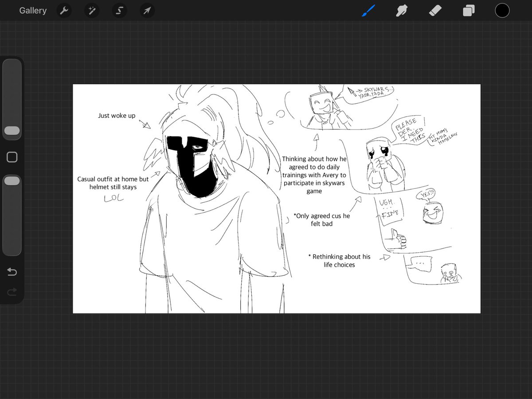Tap the 'UGH... FINE' comic panel
The image size is (532, 399).
coord(389,207)
